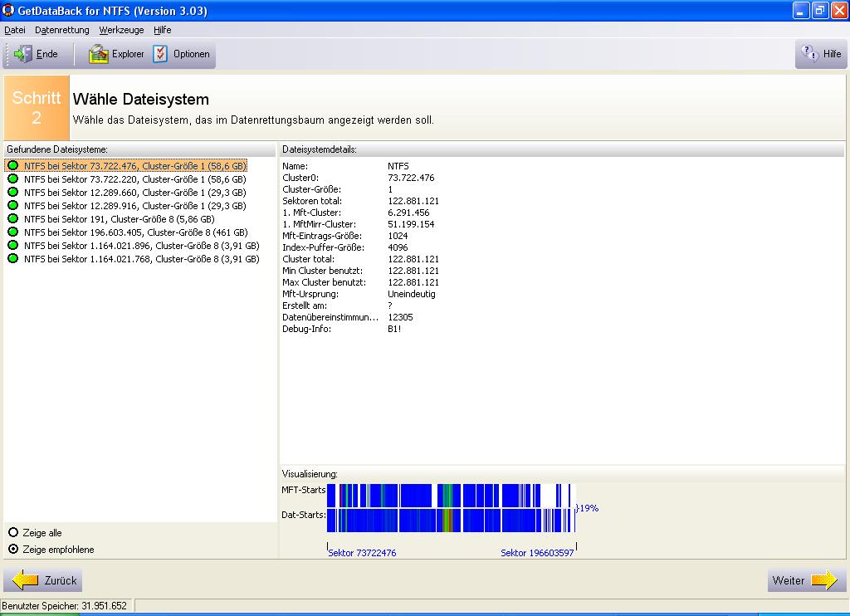Click green status dot for Sektor 191
850x616 pixels.
(x=13, y=218)
